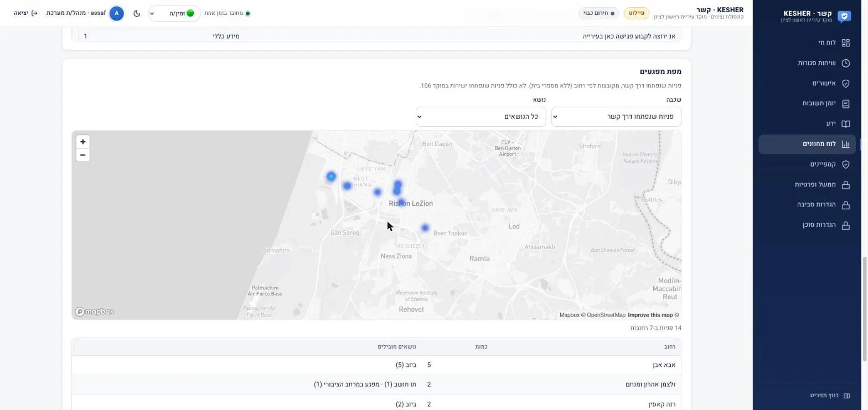868x410 pixels.
Task: Click the מידע כללי table cell
Action: pyautogui.click(x=226, y=37)
